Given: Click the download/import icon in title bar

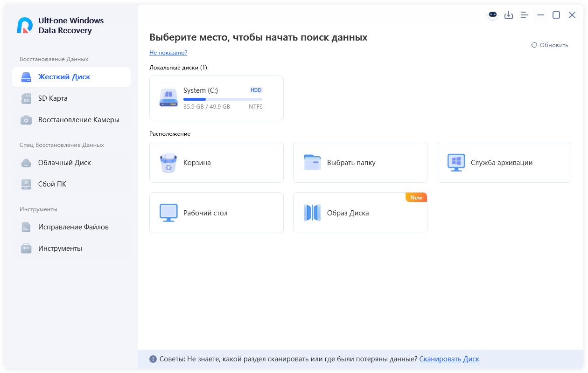Looking at the screenshot, I should click(x=509, y=15).
